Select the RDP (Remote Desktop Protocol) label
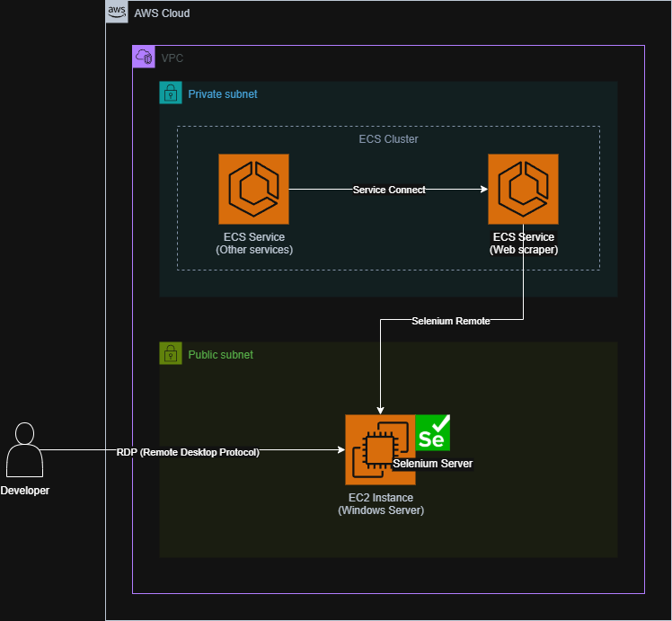 pos(188,452)
